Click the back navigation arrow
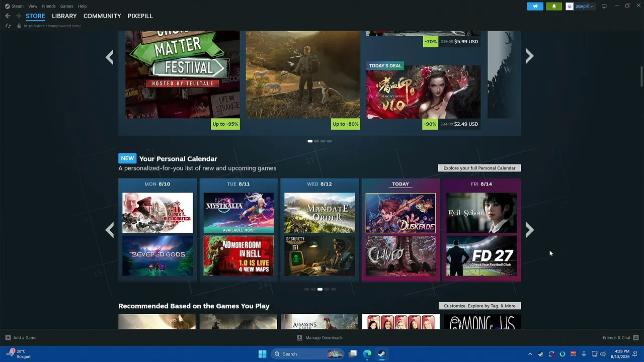Image resolution: width=644 pixels, height=362 pixels. (x=8, y=16)
